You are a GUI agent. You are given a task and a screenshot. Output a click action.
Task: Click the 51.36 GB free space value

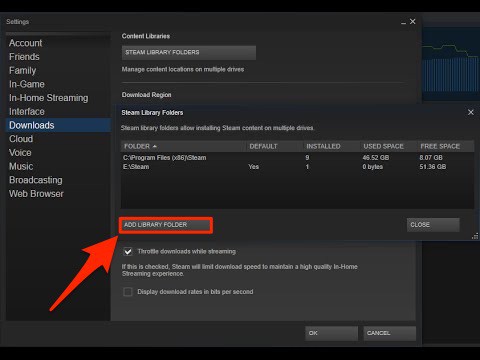click(x=433, y=167)
